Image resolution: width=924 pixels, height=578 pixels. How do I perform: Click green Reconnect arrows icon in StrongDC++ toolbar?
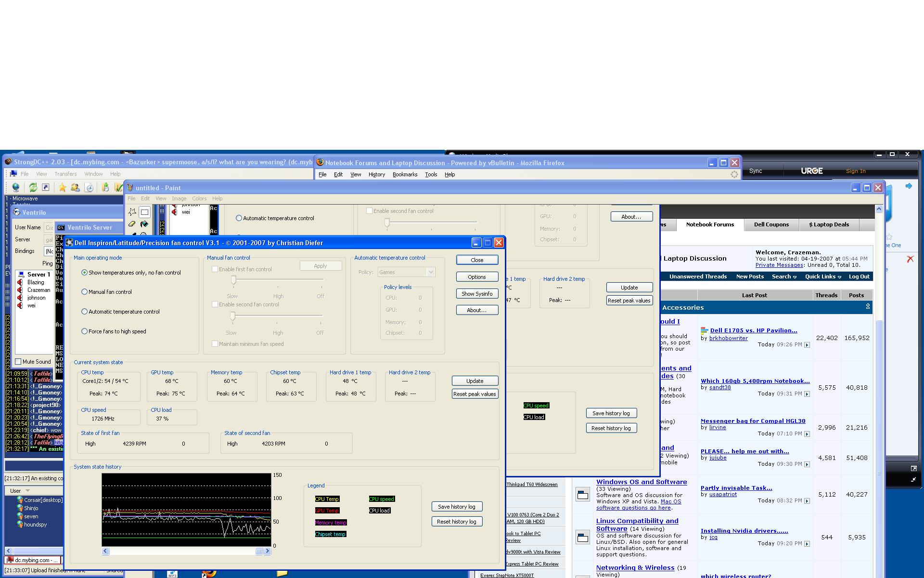[x=33, y=187]
